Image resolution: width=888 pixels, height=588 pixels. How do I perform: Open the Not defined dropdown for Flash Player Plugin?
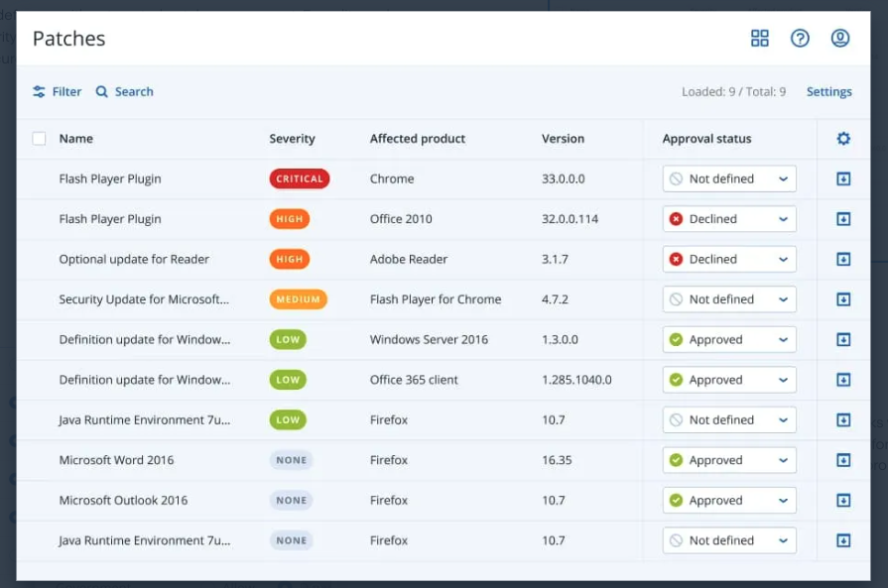(x=729, y=178)
